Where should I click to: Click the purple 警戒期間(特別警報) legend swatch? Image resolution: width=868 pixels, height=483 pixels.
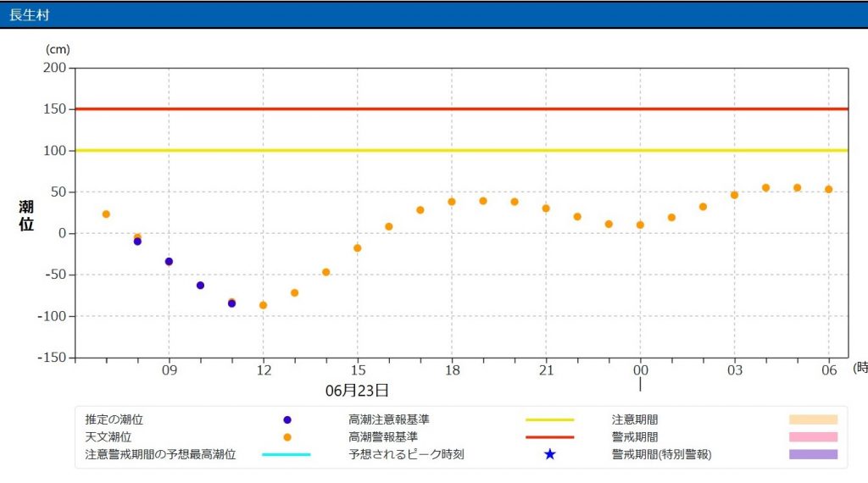tap(813, 454)
